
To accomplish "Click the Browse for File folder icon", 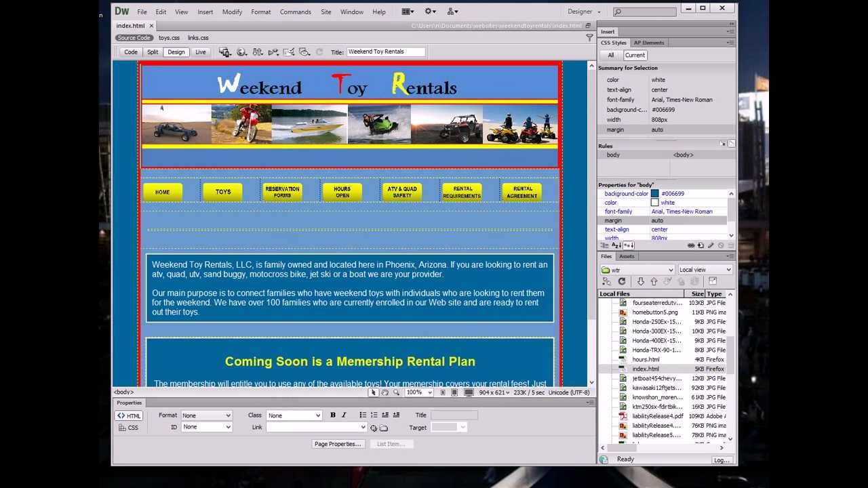I will (x=384, y=428).
